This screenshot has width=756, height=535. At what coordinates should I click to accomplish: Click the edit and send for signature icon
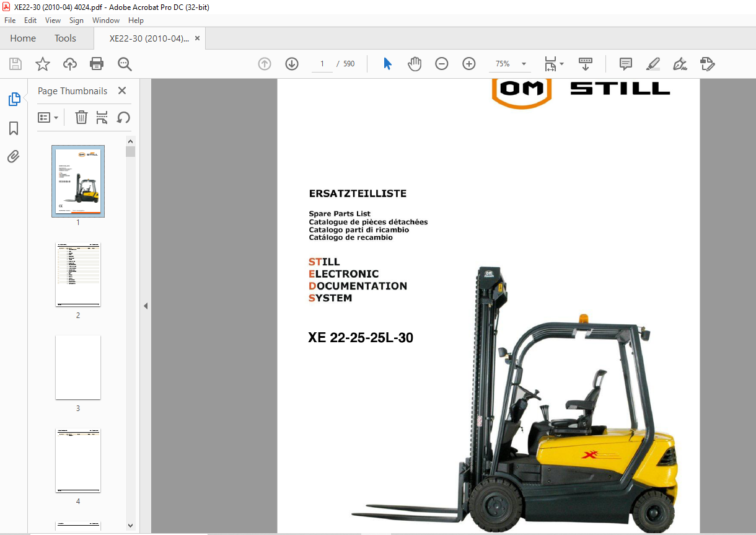coord(708,64)
